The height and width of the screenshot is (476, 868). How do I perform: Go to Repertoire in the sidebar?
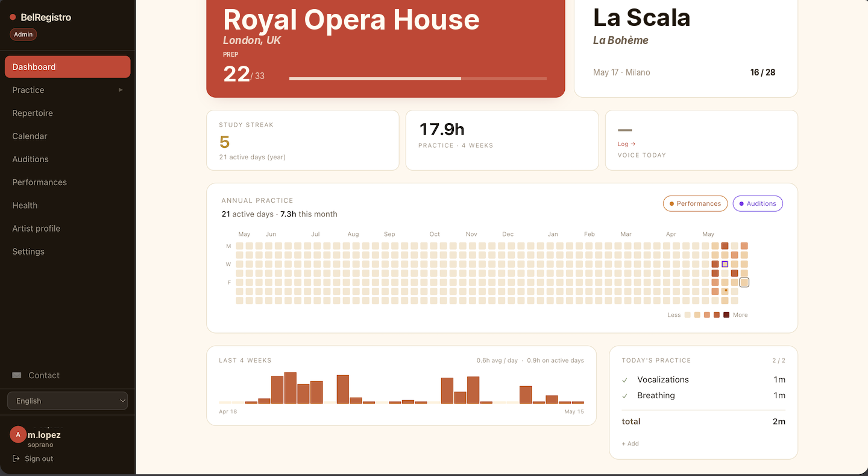(x=68, y=113)
